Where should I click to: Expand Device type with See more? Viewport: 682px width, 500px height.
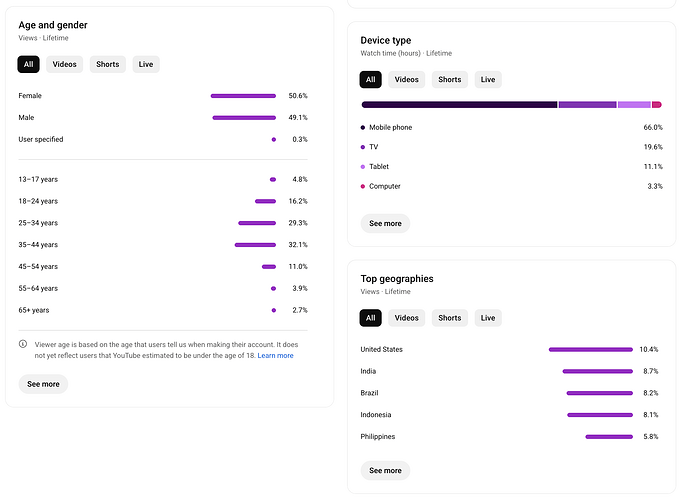click(x=385, y=224)
